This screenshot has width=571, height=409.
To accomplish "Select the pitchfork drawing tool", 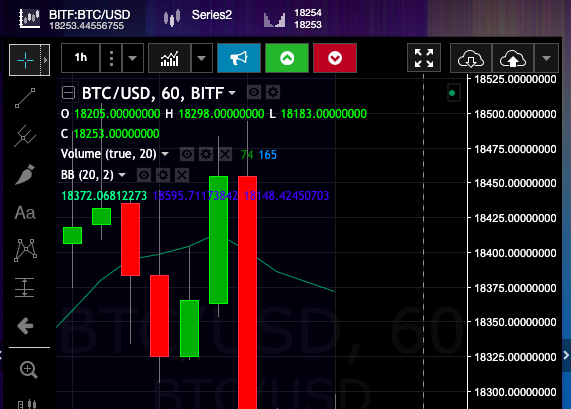I will [x=25, y=136].
